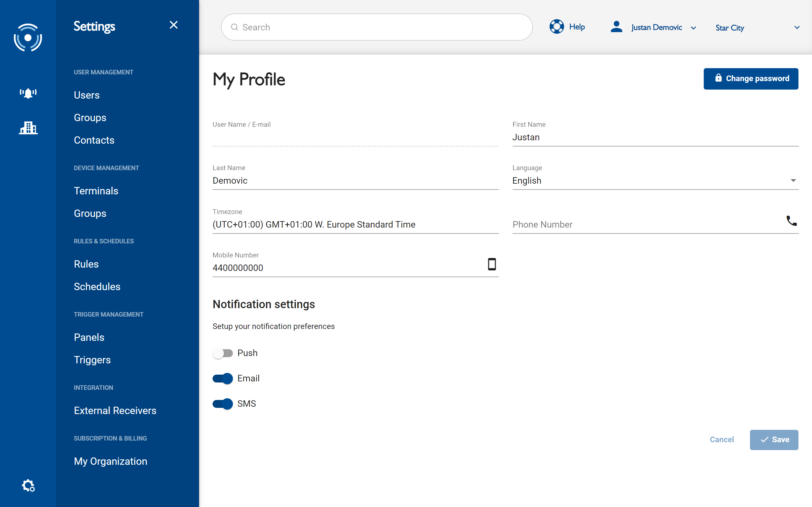Open the buildings sidebar icon

28,128
